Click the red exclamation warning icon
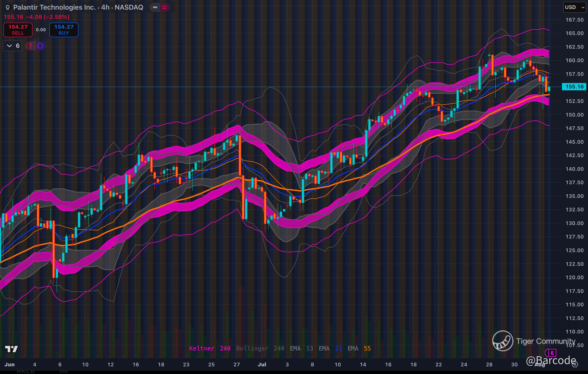588x374 pixels. (x=31, y=46)
